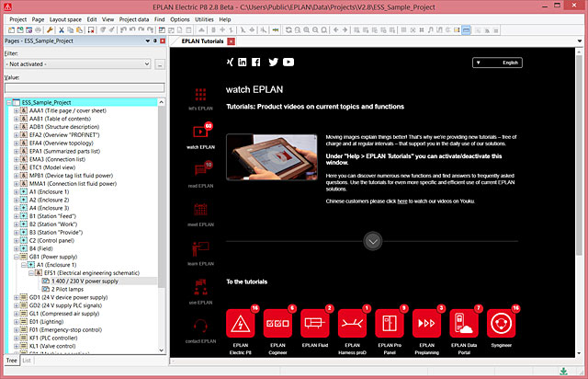This screenshot has height=379, width=588.
Task: Open the Project data menu
Action: pos(136,18)
